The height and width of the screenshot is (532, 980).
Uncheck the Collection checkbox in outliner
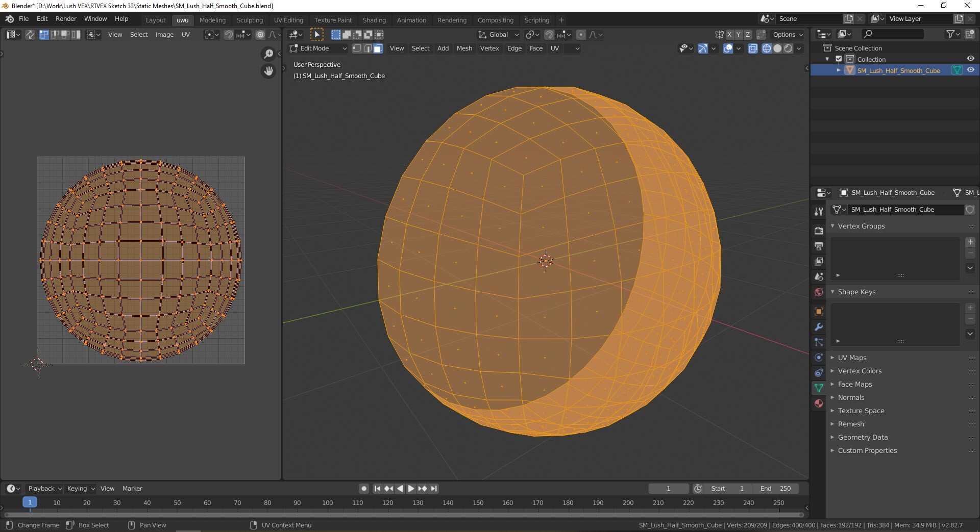coord(839,59)
